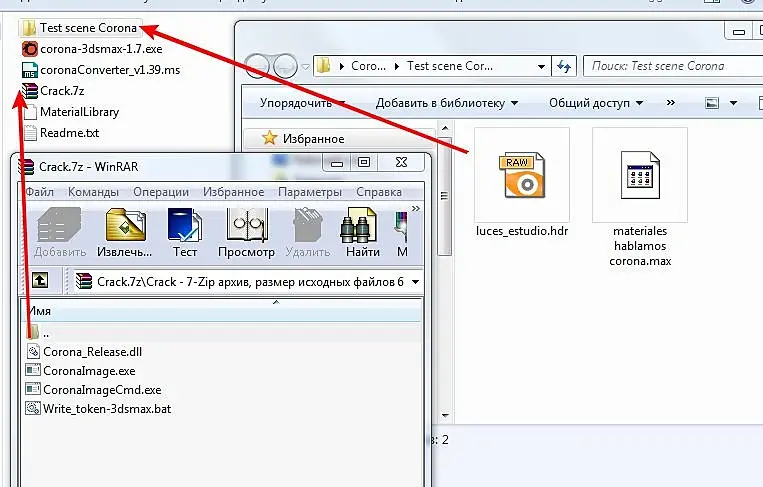Open WinRAR archive path dropdown
763x487 pixels.
coord(416,282)
